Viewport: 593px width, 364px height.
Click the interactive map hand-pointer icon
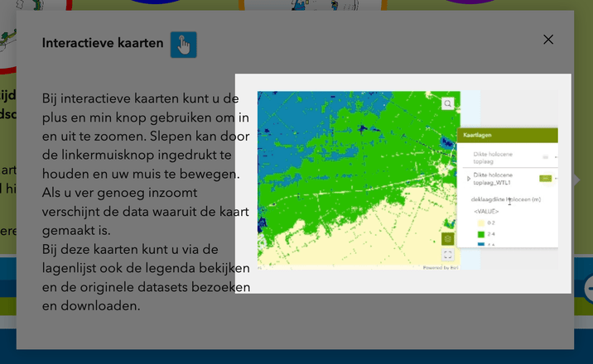[183, 45]
